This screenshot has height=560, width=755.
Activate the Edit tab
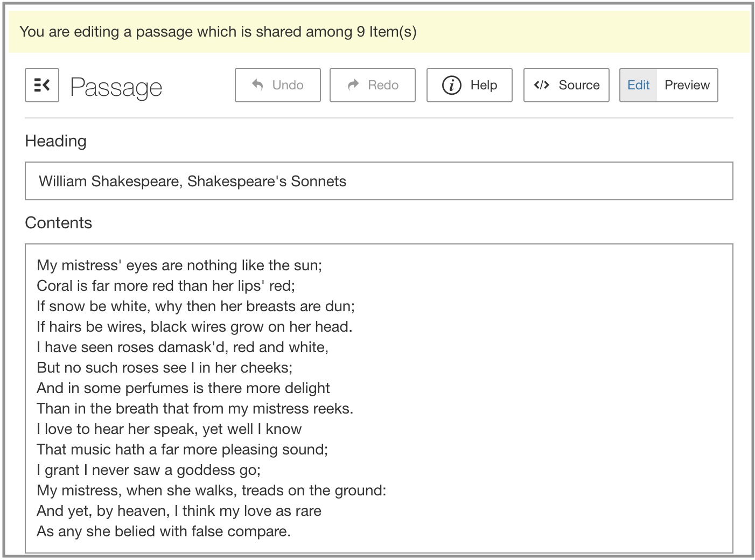(638, 85)
